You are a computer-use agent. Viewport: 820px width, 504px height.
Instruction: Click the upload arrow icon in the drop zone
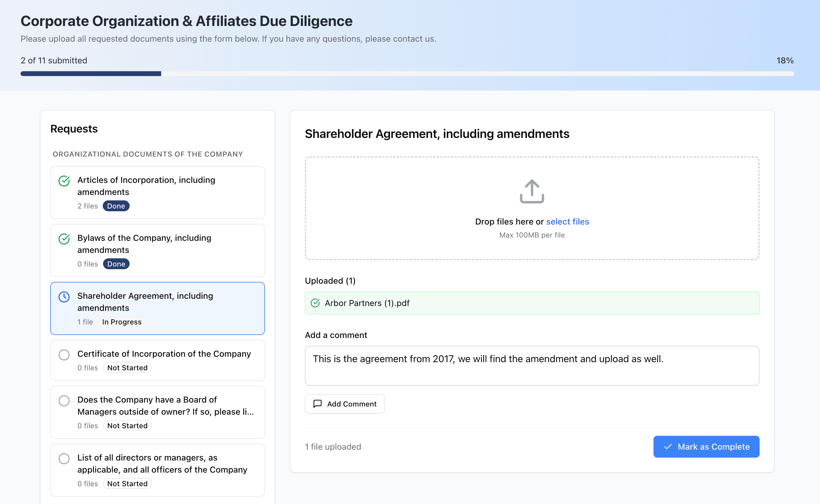(531, 192)
